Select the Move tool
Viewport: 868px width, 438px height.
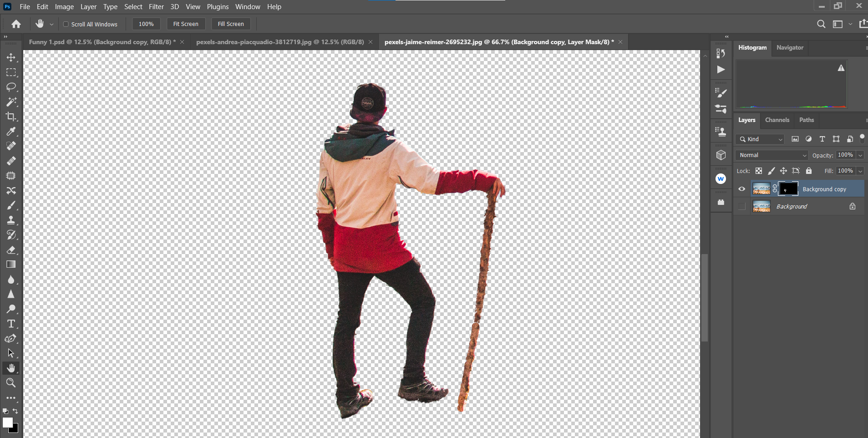[x=11, y=57]
